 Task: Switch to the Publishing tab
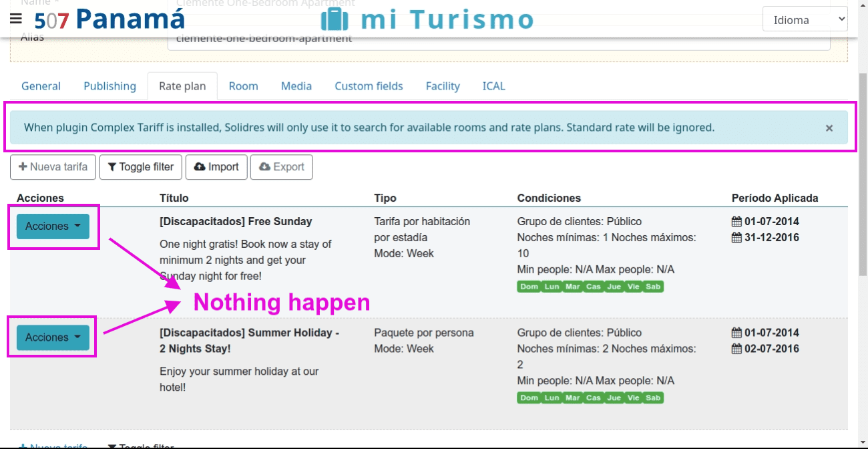[x=110, y=86]
